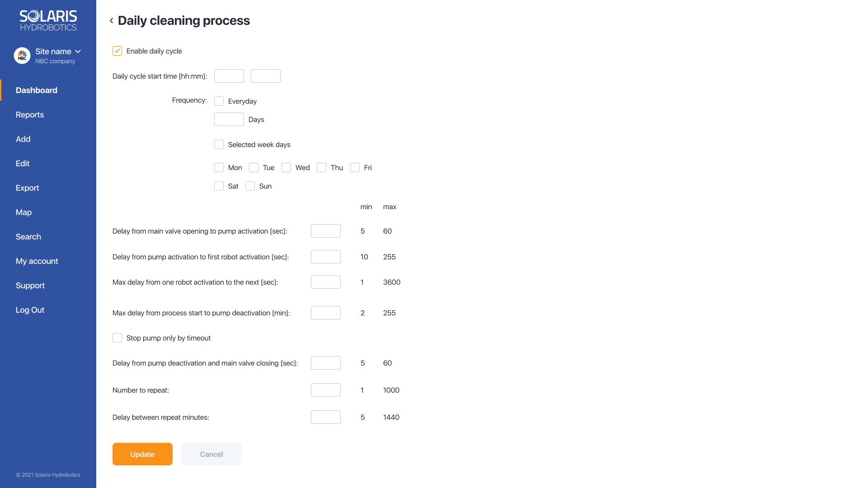Open My account menu item

pos(37,261)
